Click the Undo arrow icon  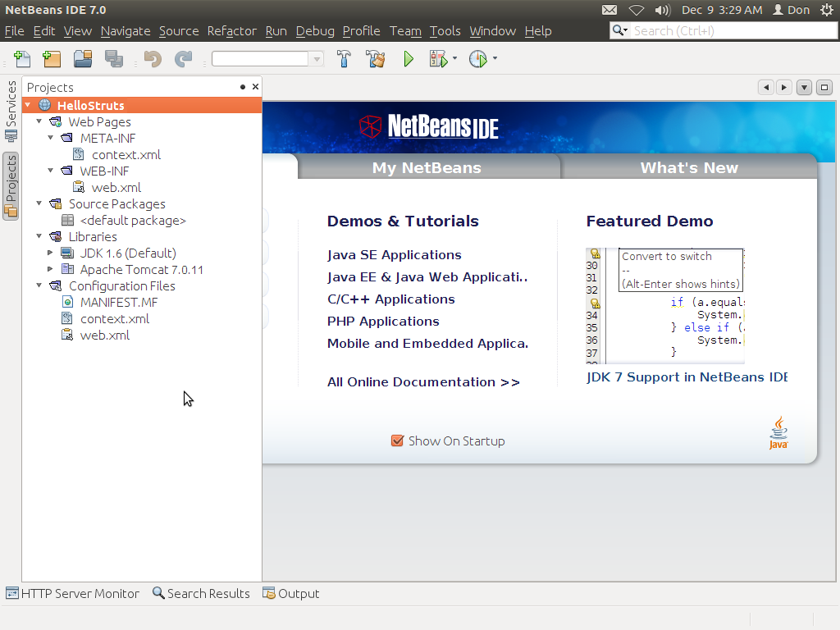coord(153,59)
